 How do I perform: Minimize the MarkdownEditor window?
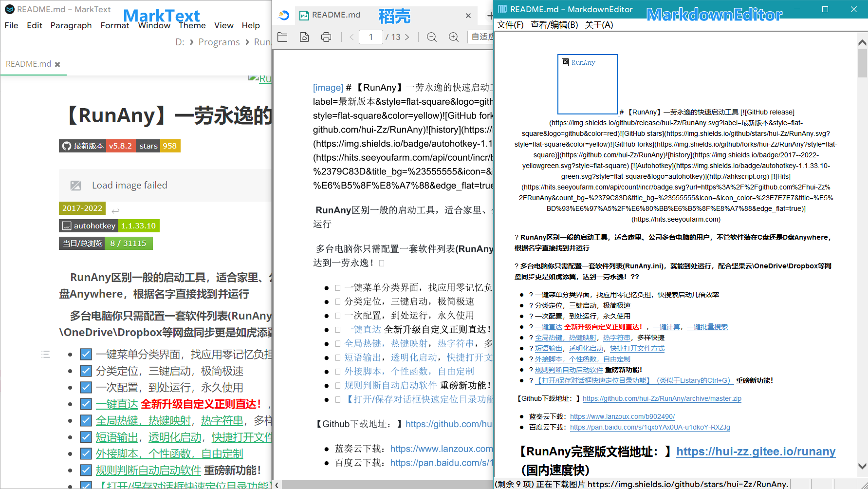pos(797,9)
